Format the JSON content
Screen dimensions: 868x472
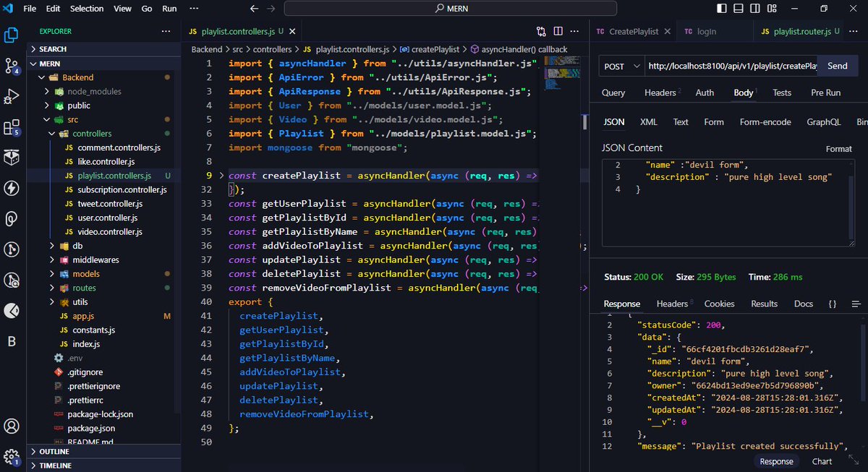[838, 149]
